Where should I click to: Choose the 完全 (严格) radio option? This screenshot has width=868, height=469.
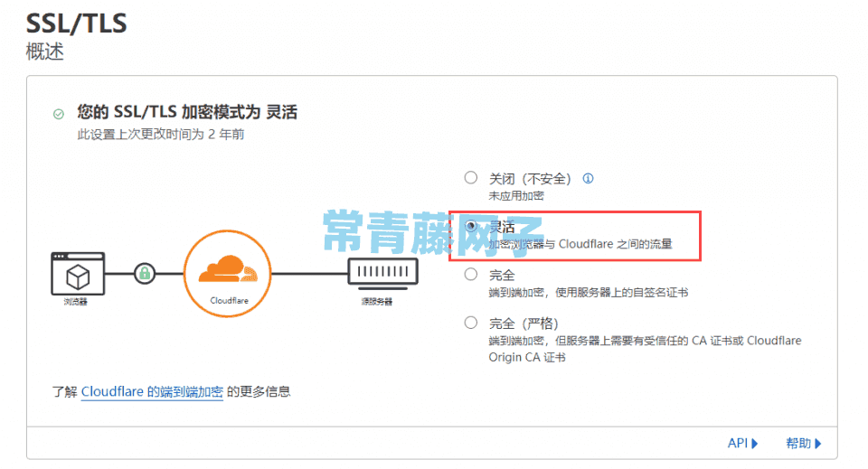click(471, 323)
